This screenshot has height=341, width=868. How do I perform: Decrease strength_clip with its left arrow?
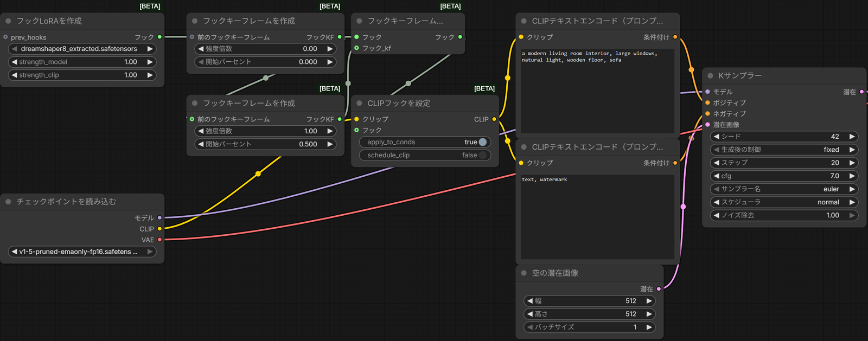pos(15,75)
